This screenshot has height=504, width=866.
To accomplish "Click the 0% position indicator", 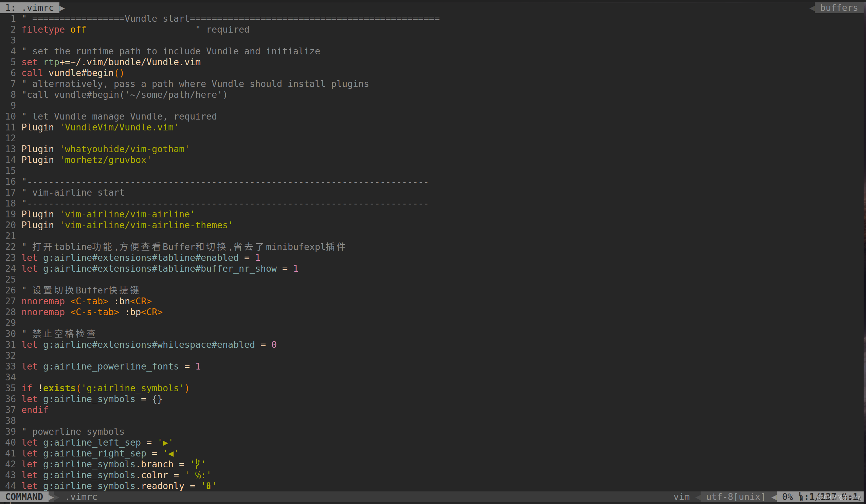I will tap(787, 497).
